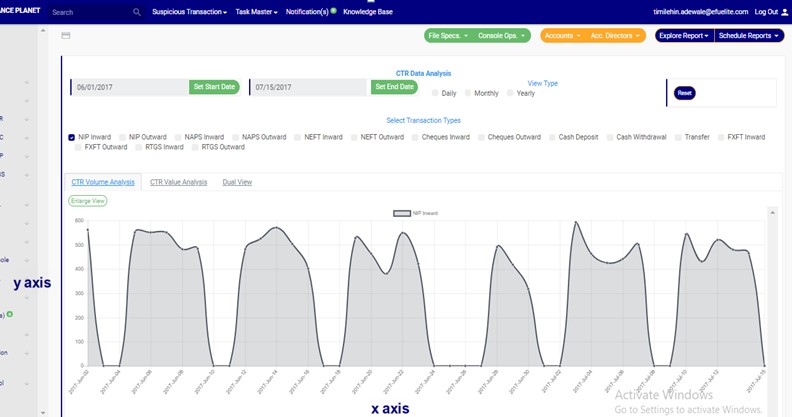Click the panel toggle icon below the logo
Screen dimensions: 792x417
pos(66,35)
